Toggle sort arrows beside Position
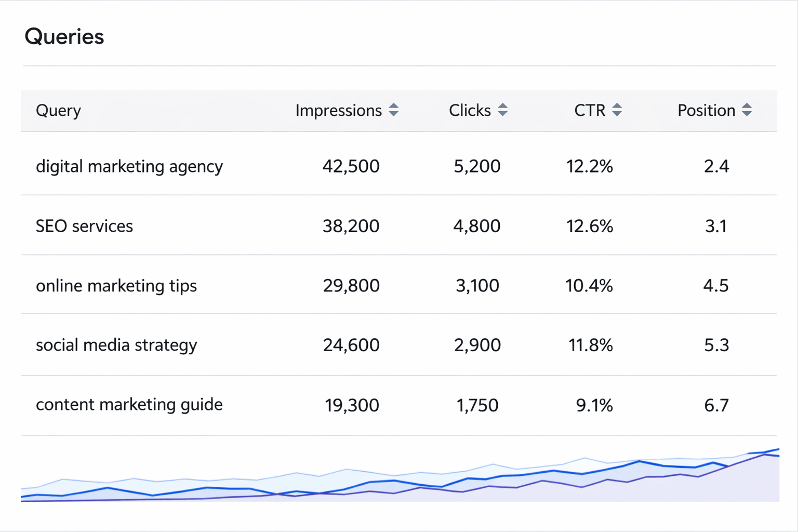This screenshot has height=532, width=798. click(747, 110)
